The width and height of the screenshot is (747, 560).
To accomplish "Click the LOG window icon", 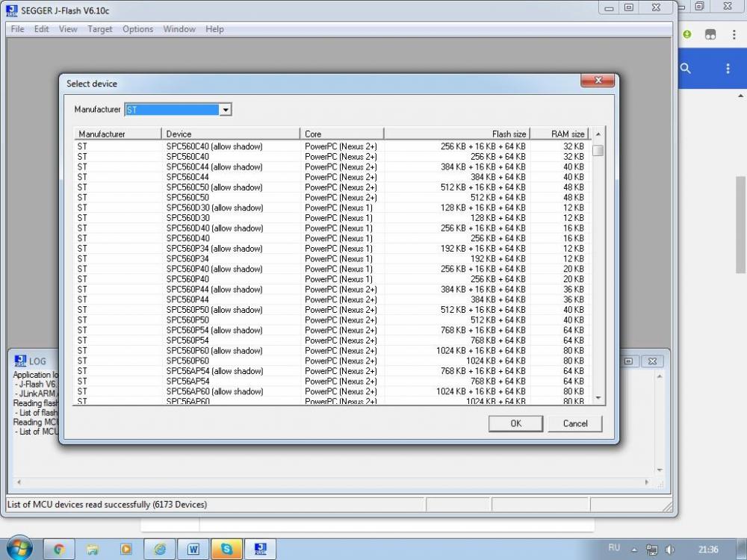I will [x=20, y=361].
